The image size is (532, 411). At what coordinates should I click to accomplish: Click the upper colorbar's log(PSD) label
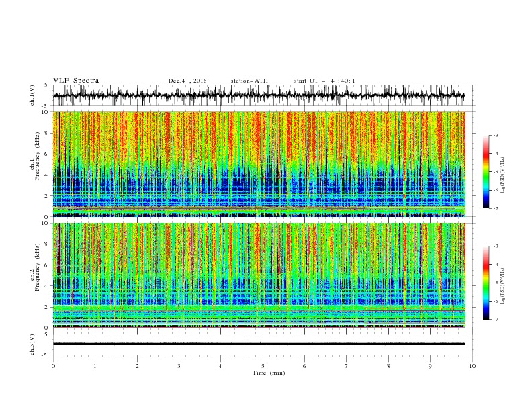[x=503, y=175]
